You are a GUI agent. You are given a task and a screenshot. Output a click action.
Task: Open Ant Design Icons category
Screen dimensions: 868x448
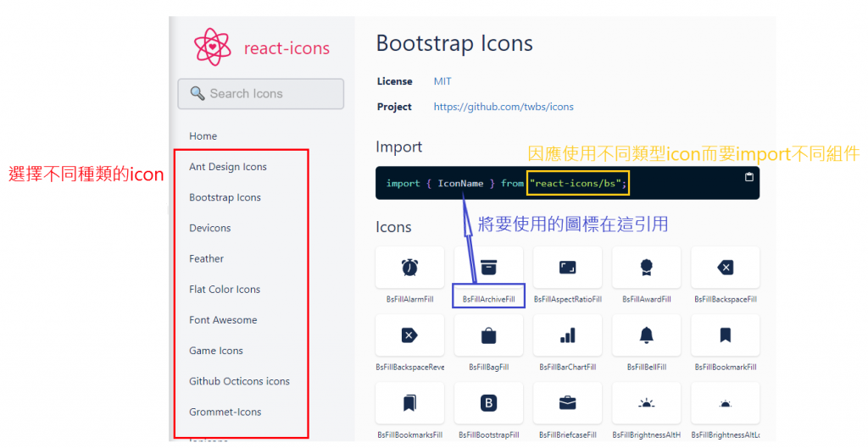(227, 167)
